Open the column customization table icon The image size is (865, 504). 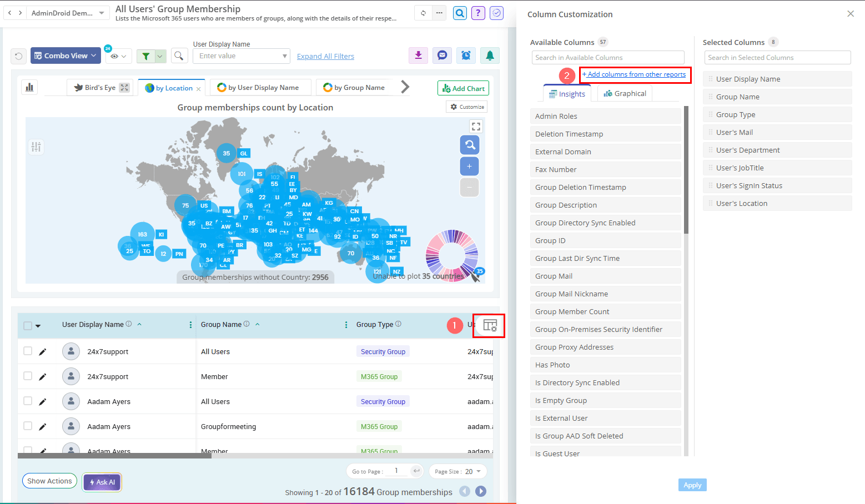(x=490, y=326)
